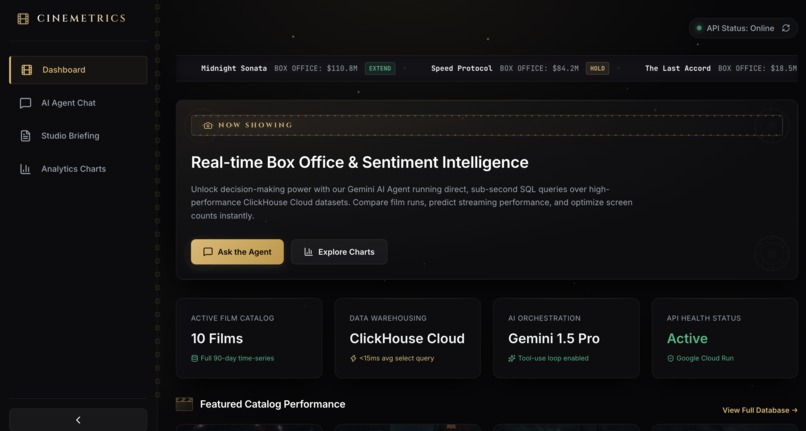Viewport: 806px width, 431px height.
Task: Click the lightning icon by <15ms avg select query
Action: pos(353,358)
